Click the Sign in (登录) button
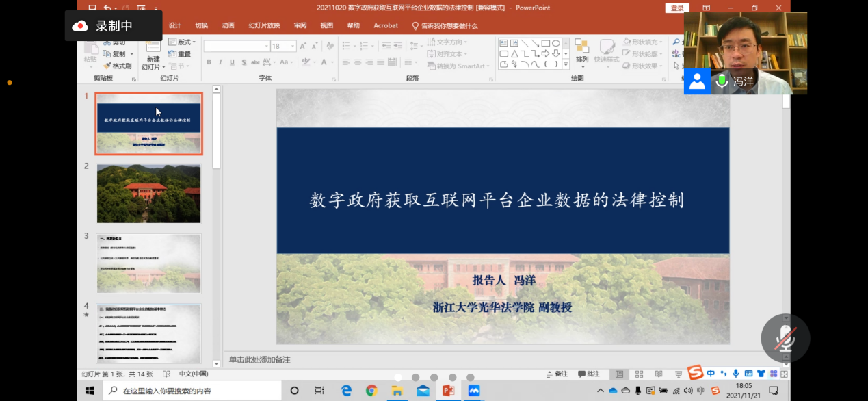Image resolution: width=868 pixels, height=401 pixels. (676, 8)
